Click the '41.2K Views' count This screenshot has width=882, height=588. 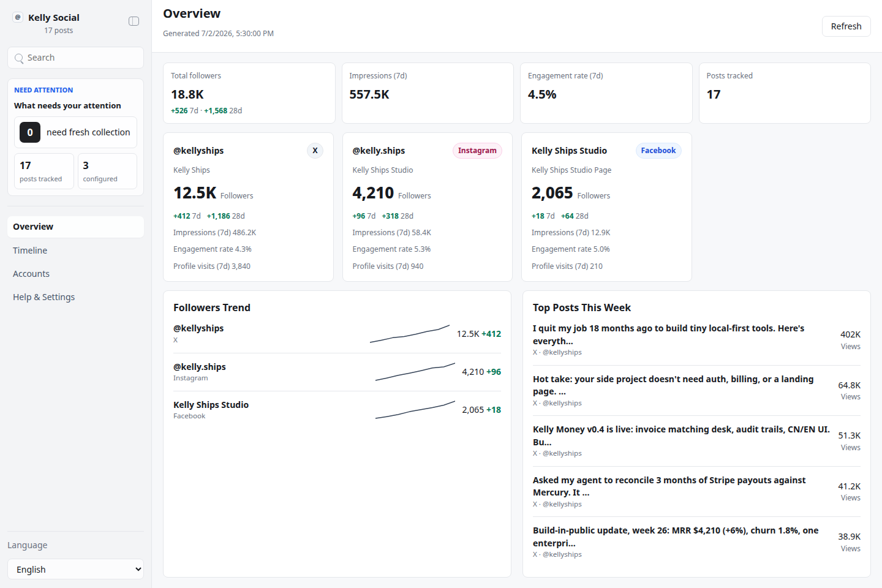(850, 492)
